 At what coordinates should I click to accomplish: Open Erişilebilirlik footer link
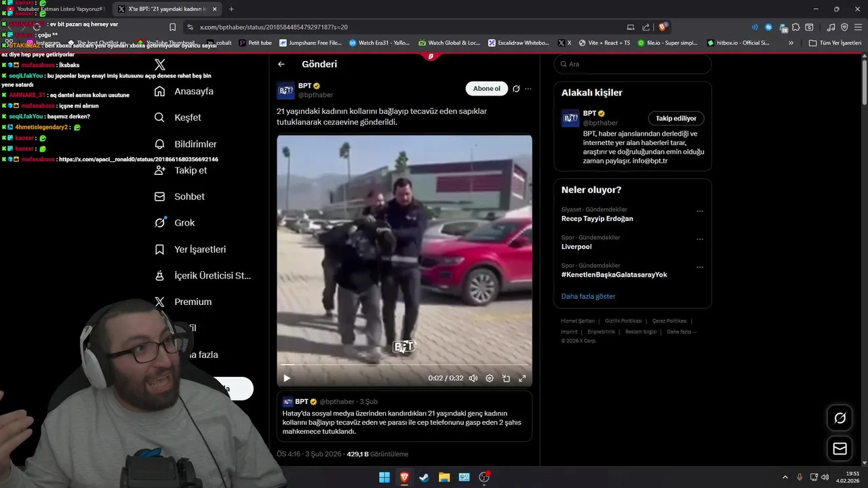coord(601,332)
